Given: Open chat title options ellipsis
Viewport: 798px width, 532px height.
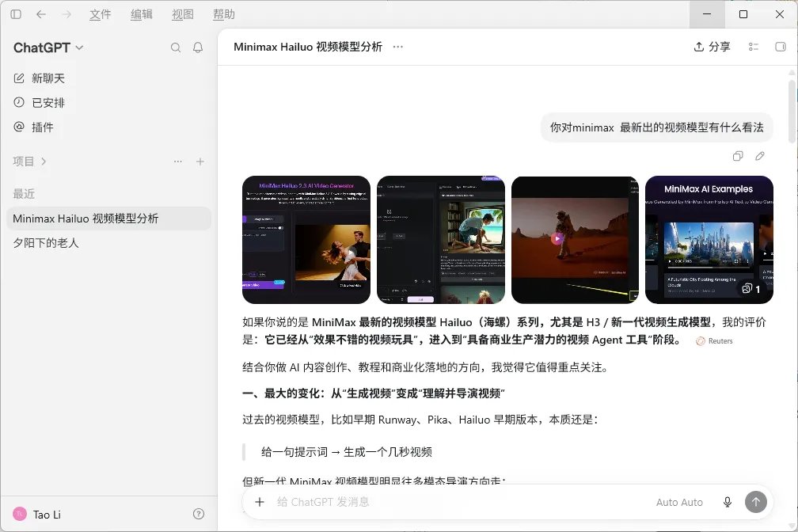Looking at the screenshot, I should coord(398,47).
